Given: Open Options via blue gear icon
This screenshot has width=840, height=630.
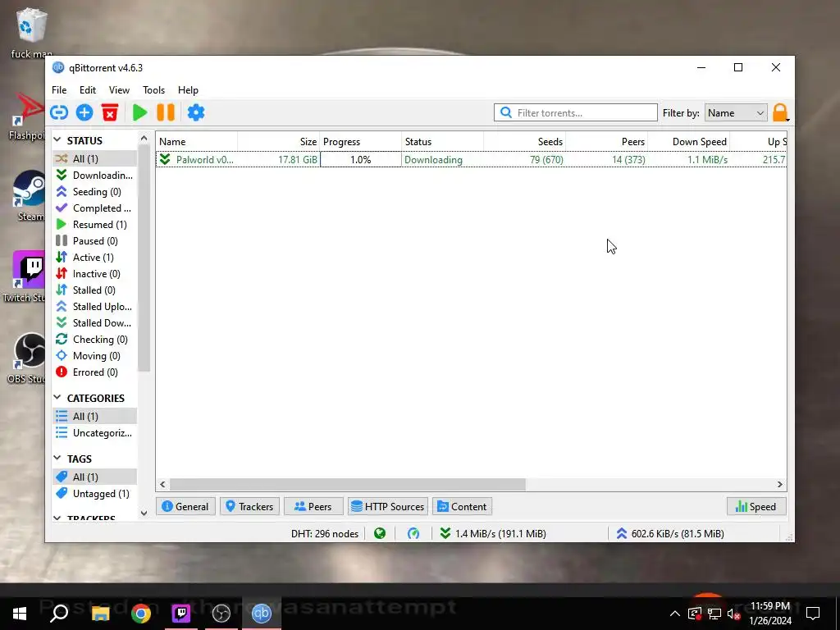Looking at the screenshot, I should pyautogui.click(x=196, y=112).
